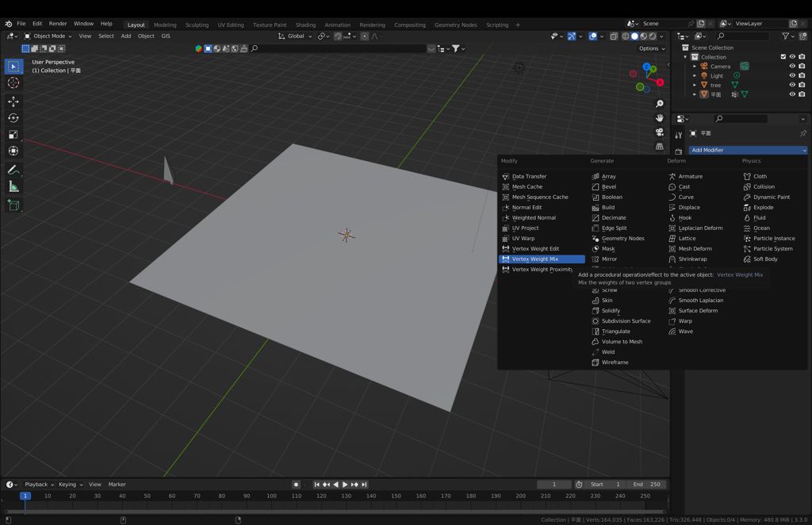This screenshot has width=812, height=525.
Task: Select the Move tool in viewport toolbar
Action: pyautogui.click(x=13, y=102)
